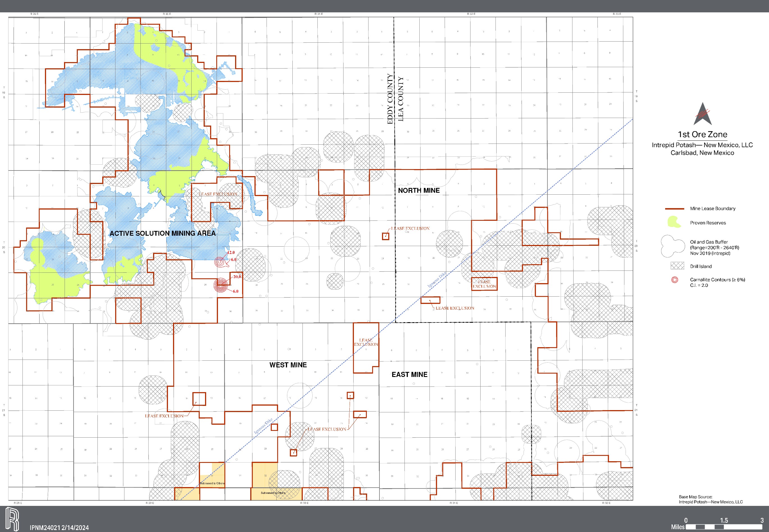The width and height of the screenshot is (769, 532).
Task: Click the 1st Ore Zone title
Action: tap(702, 134)
